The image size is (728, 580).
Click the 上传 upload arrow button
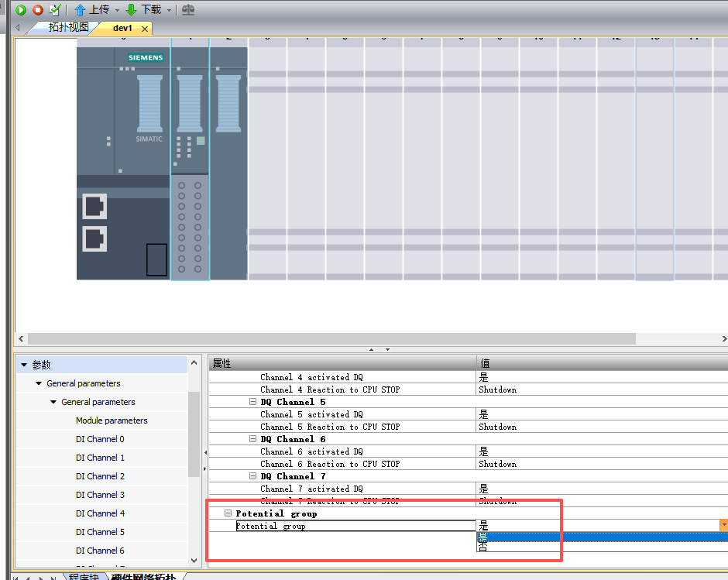click(92, 10)
